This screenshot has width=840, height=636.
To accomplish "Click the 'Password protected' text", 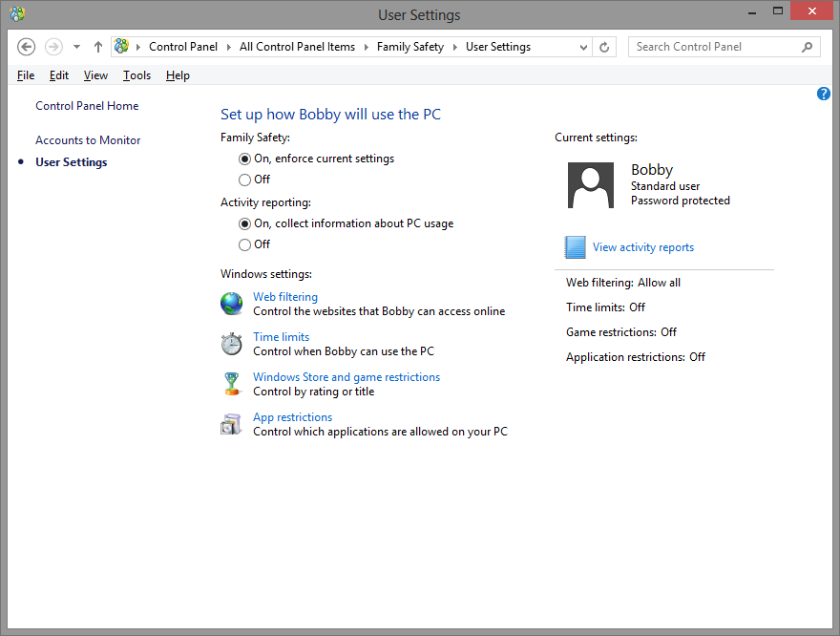I will coord(681,201).
